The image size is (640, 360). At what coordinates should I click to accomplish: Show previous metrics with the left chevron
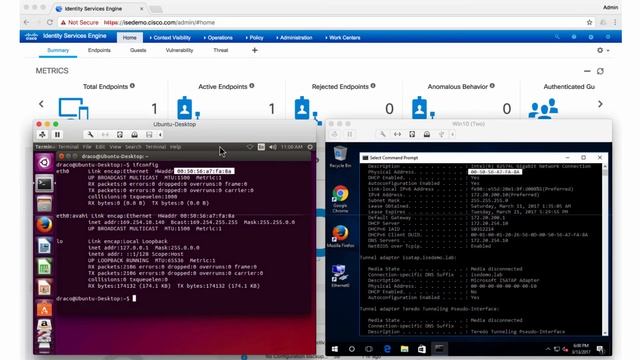(41, 104)
